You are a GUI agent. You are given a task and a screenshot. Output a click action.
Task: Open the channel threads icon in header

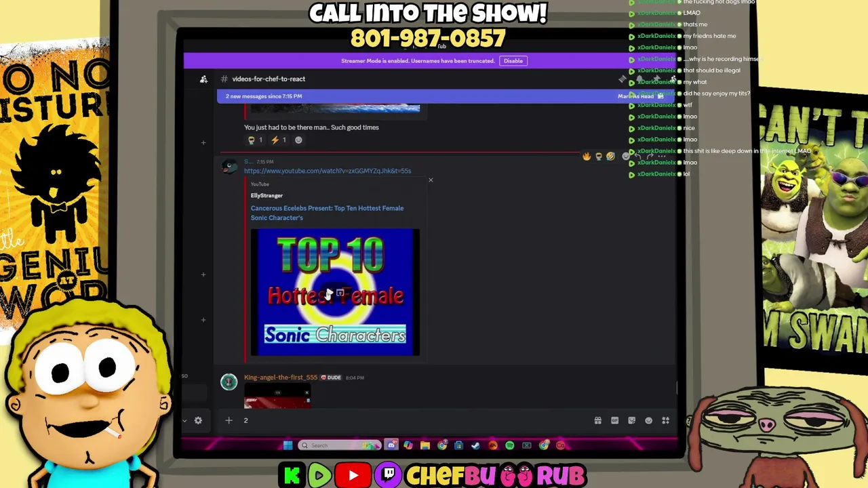point(623,79)
